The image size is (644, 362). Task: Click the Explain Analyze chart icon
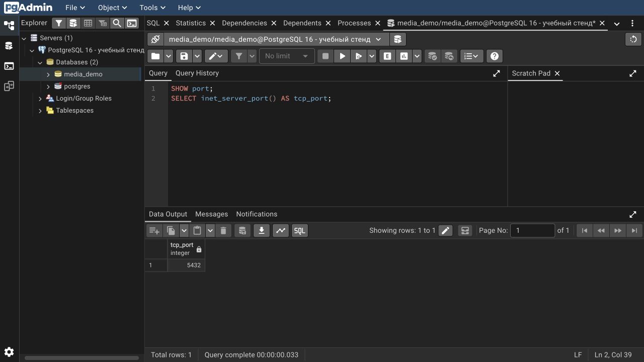(404, 56)
